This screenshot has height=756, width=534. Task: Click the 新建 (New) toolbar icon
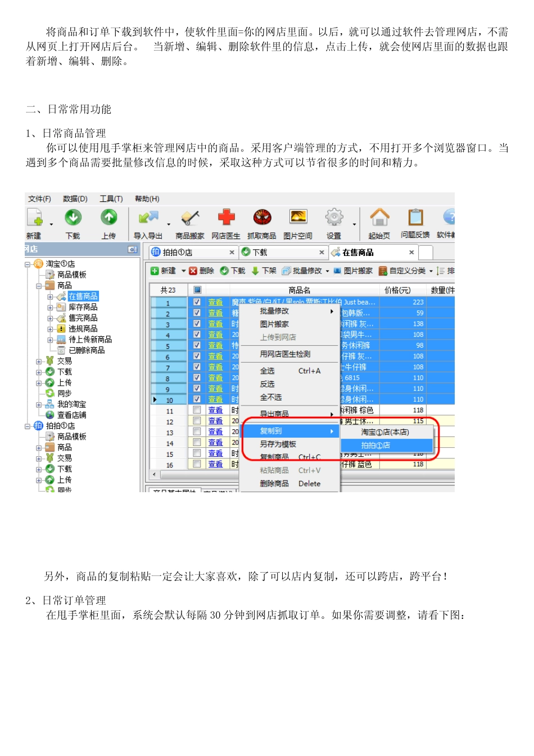35,218
